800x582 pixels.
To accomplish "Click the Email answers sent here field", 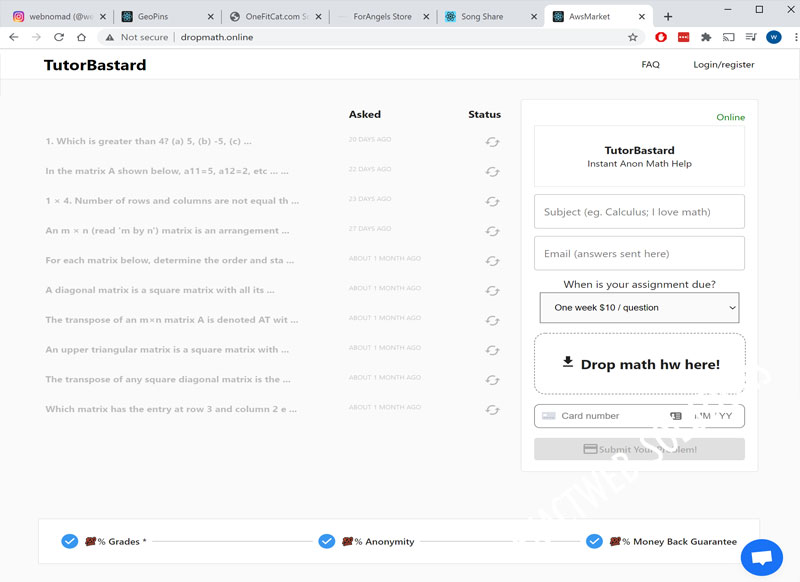I will 639,254.
